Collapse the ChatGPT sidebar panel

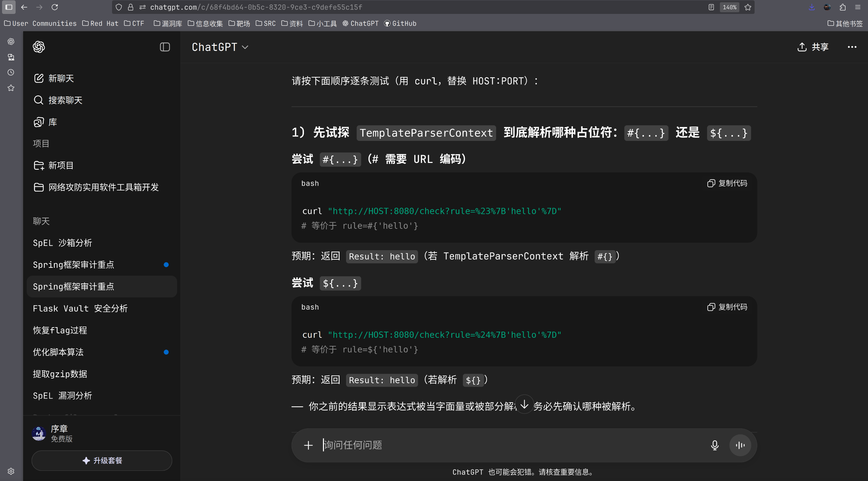tap(165, 47)
